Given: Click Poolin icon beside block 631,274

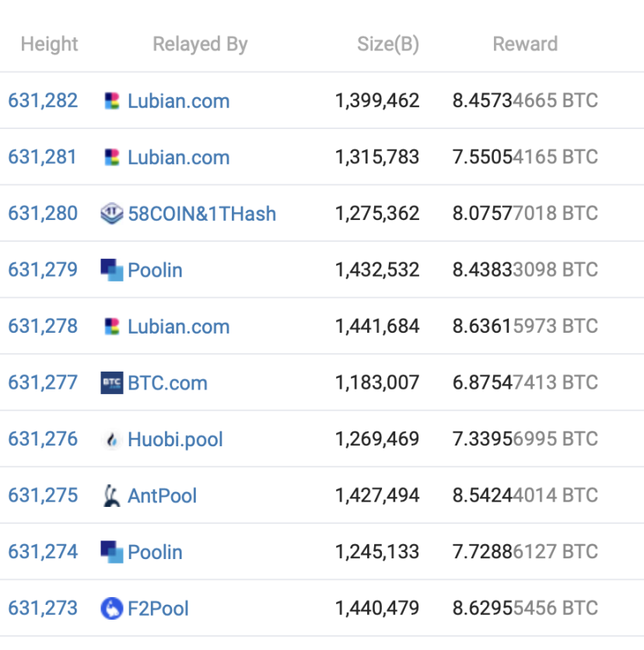Looking at the screenshot, I should pyautogui.click(x=112, y=552).
